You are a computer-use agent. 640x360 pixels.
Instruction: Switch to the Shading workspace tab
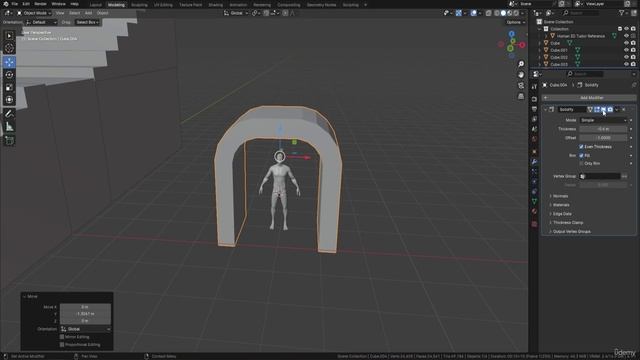pos(216,5)
